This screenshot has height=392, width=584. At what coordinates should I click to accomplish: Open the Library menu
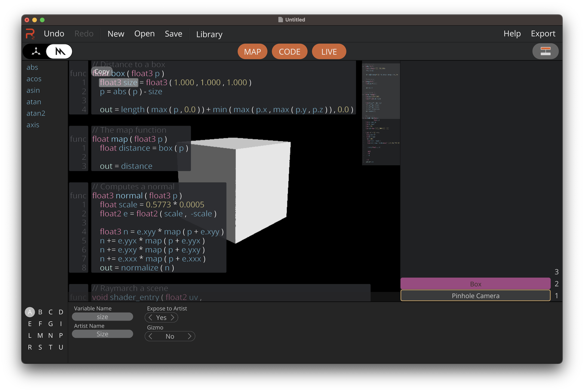coord(209,34)
